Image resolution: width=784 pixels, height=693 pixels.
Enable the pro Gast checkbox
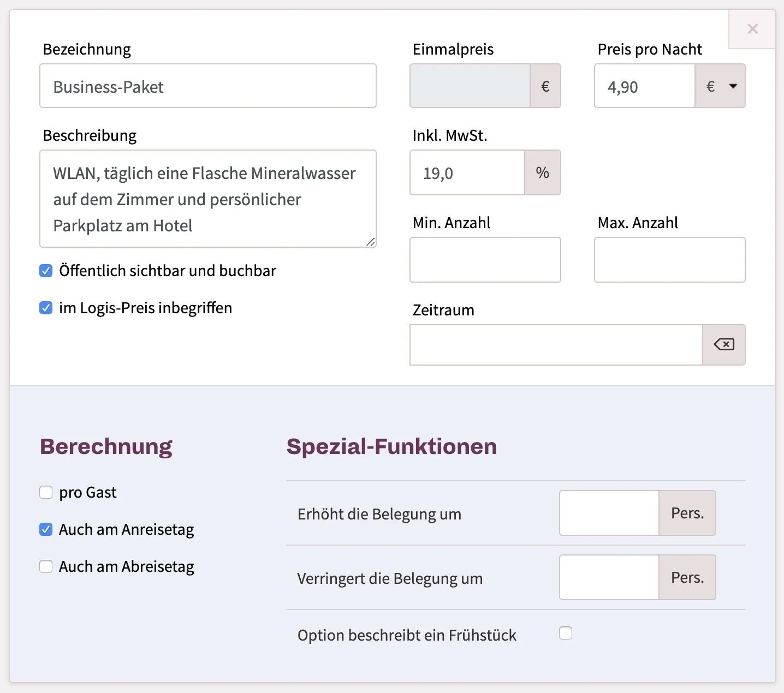coord(46,492)
